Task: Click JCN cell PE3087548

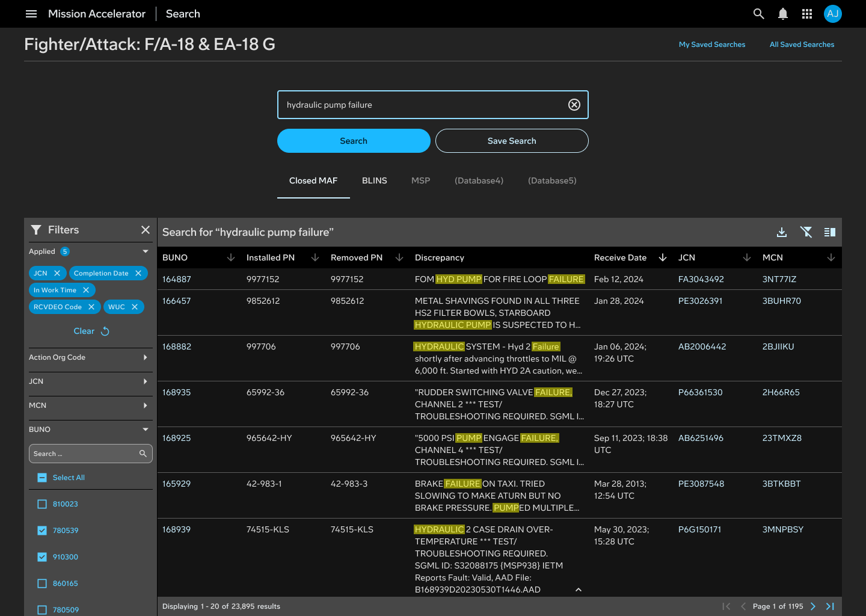Action: click(701, 484)
